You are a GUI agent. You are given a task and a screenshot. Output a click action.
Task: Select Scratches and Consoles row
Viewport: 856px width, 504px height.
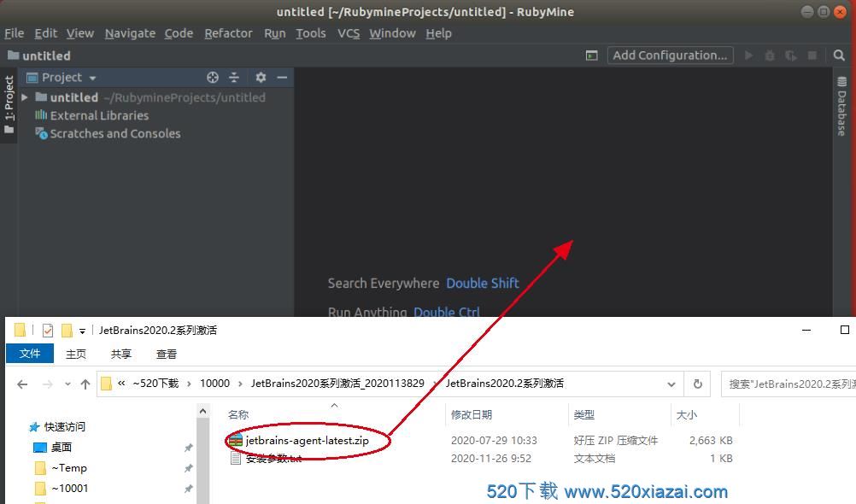[x=108, y=133]
